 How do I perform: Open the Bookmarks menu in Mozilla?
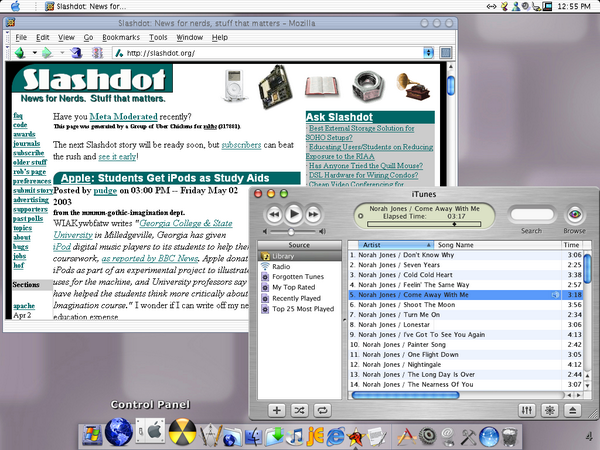120,36
